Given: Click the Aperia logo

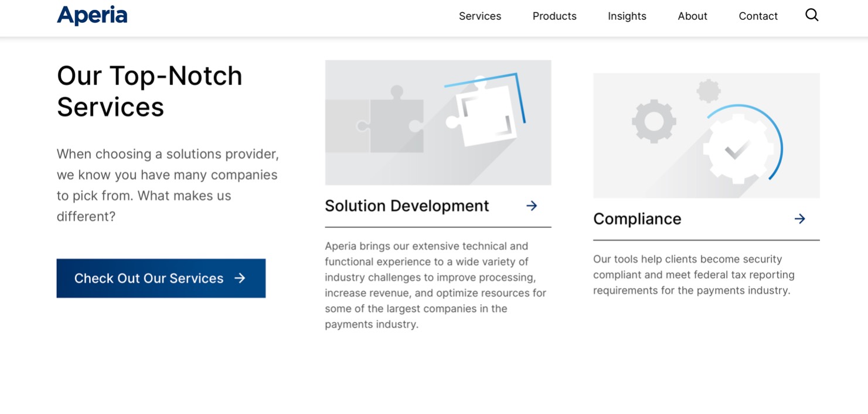Looking at the screenshot, I should click(92, 16).
